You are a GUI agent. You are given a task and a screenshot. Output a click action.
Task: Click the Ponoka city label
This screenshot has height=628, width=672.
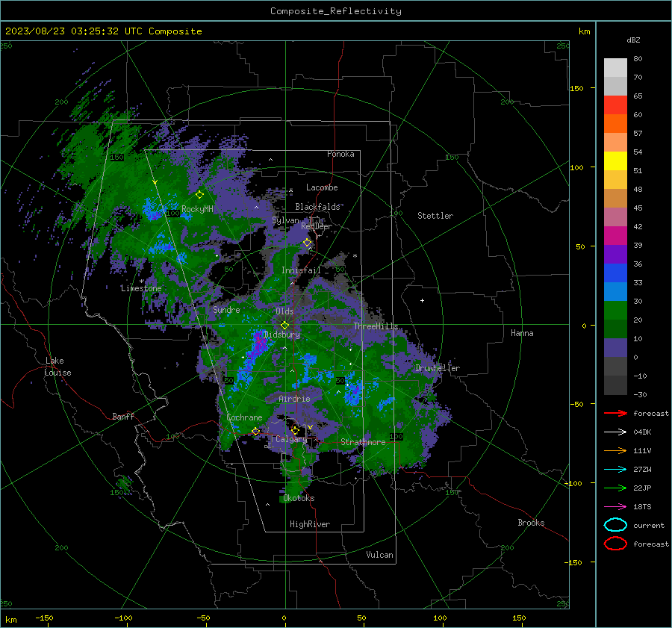click(x=340, y=154)
